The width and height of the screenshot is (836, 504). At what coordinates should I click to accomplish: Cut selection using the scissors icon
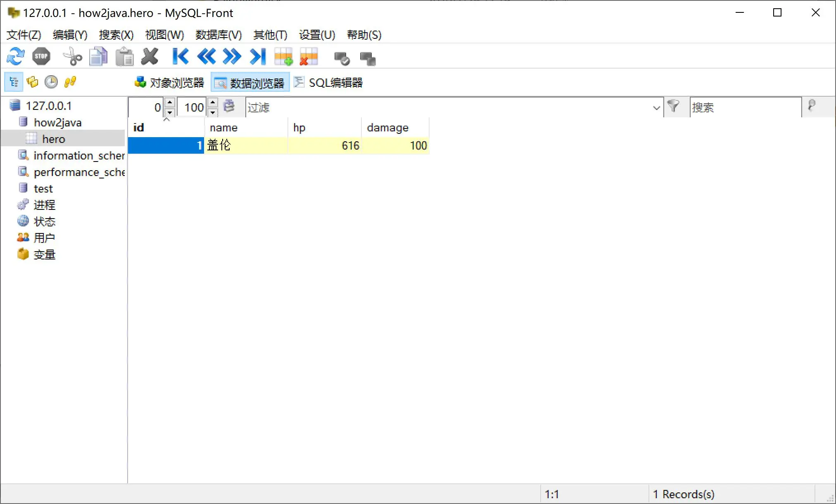coord(73,56)
